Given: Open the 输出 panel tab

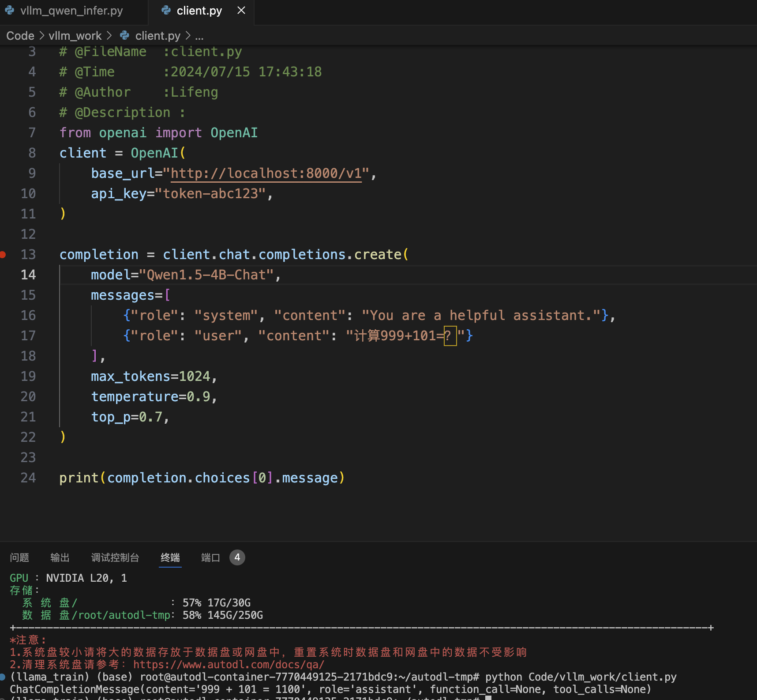Looking at the screenshot, I should [x=60, y=557].
